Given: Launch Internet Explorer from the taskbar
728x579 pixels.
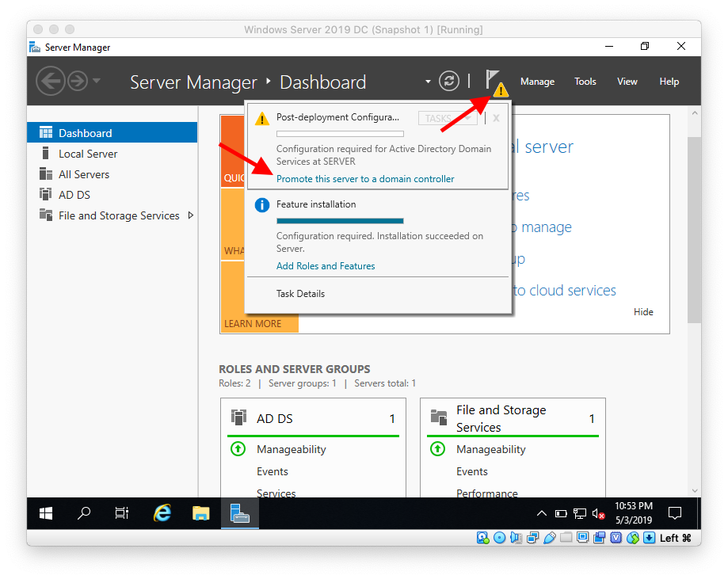Looking at the screenshot, I should coord(162,513).
